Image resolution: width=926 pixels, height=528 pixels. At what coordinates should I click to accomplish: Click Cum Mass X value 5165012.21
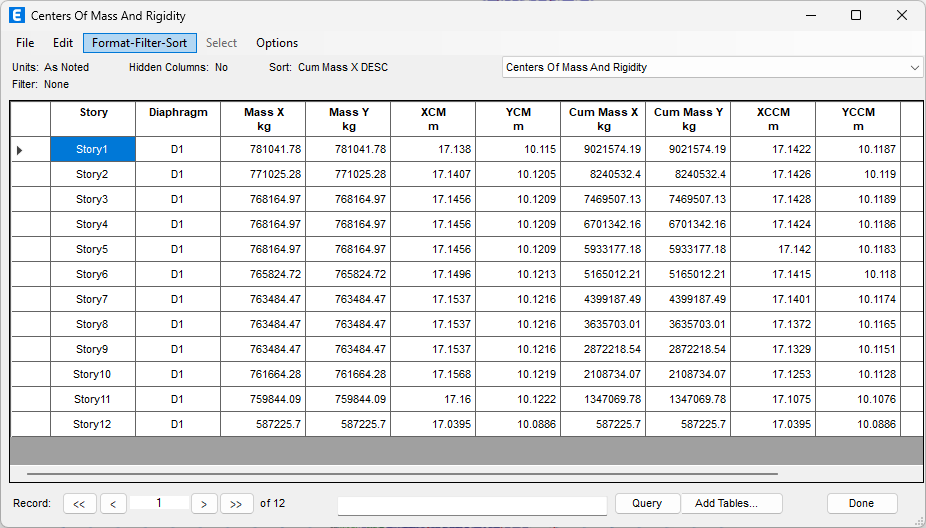pyautogui.click(x=604, y=274)
